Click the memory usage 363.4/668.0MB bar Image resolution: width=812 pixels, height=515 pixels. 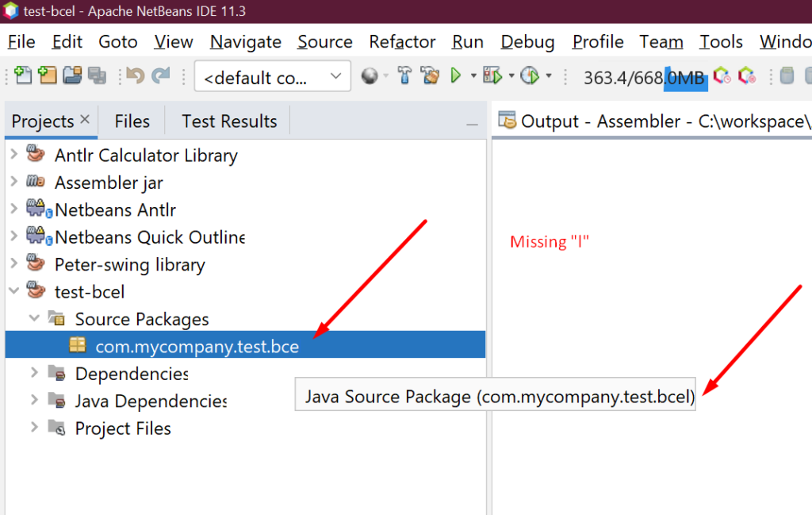pyautogui.click(x=644, y=78)
